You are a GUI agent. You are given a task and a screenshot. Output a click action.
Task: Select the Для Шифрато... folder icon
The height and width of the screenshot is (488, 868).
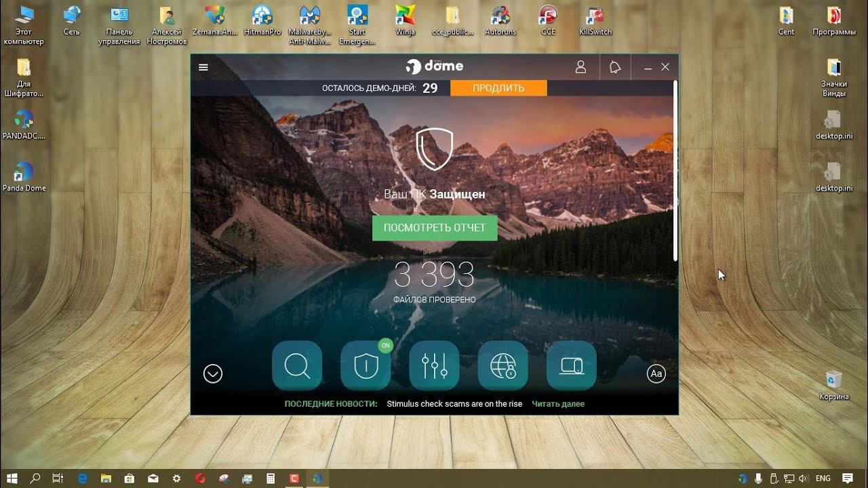tap(24, 77)
